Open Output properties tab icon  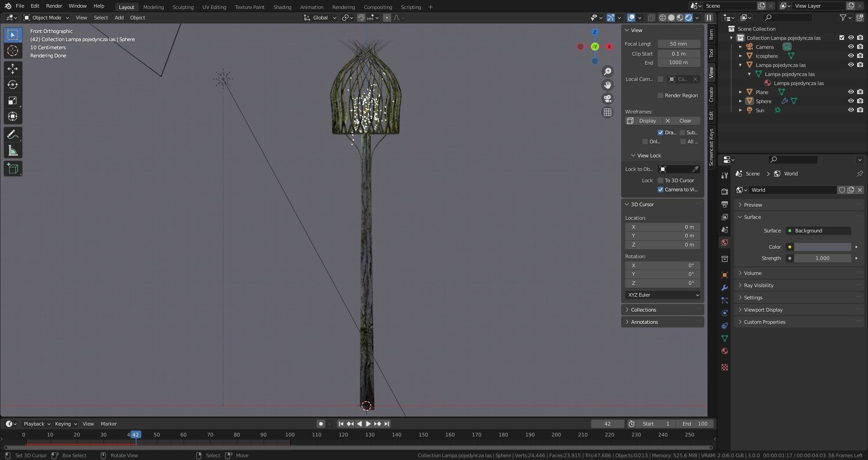725,204
